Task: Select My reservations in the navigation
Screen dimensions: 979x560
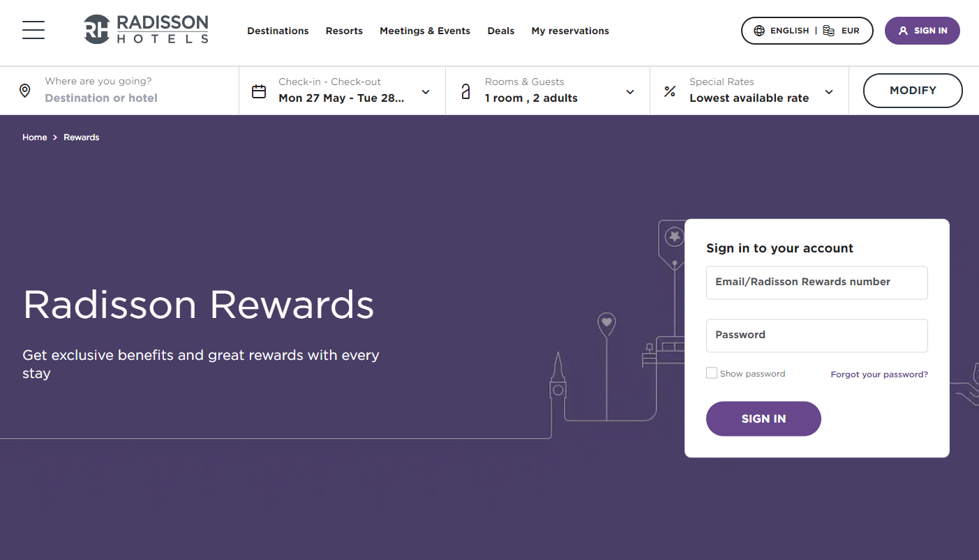Action: pos(569,31)
